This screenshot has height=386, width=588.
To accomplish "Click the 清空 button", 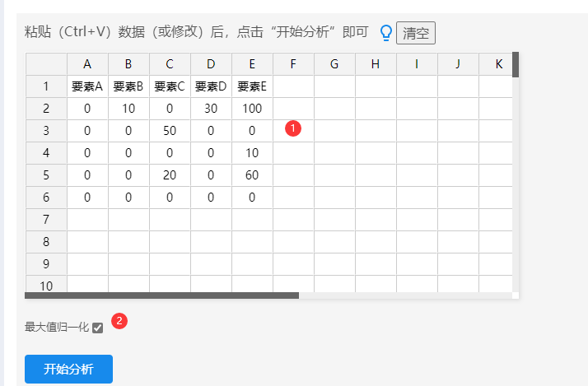I will pos(415,33).
